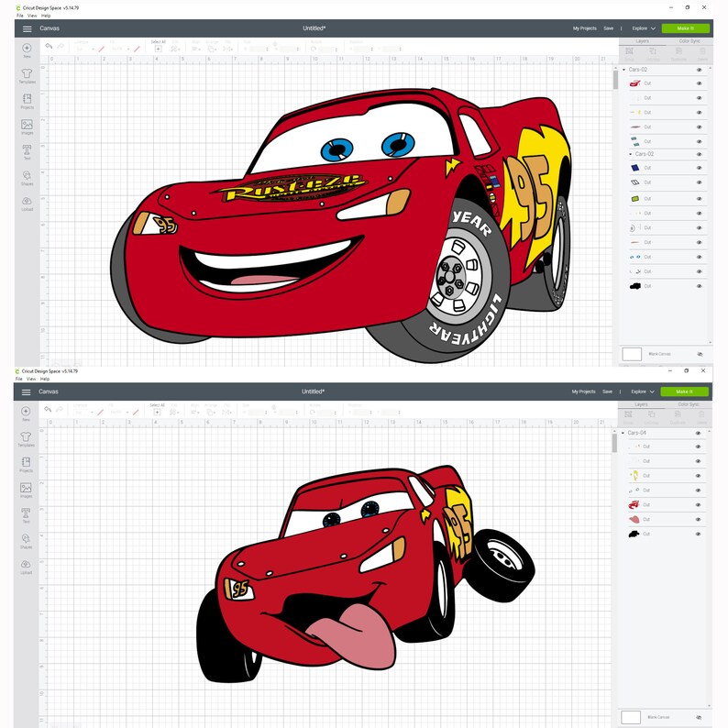This screenshot has width=728, height=728.
Task: Open hamburger menu in Cars-02 window
Action: [27, 28]
